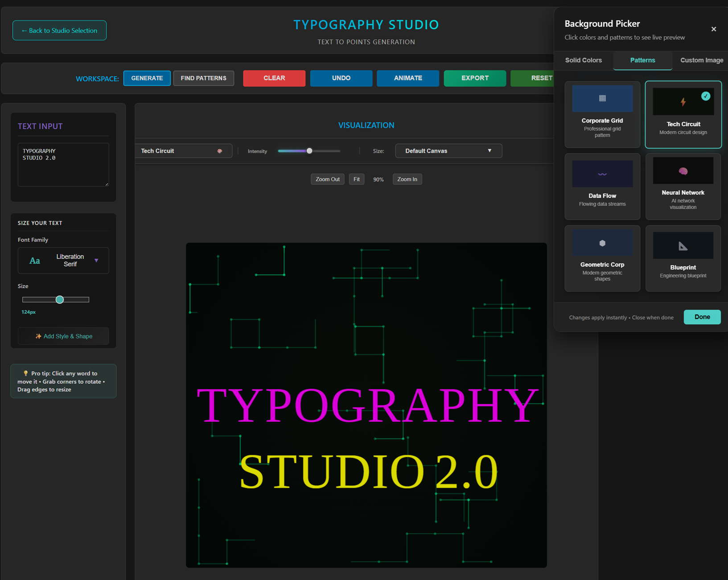Switch to the Solid Colors tab
The image size is (728, 580).
(583, 60)
